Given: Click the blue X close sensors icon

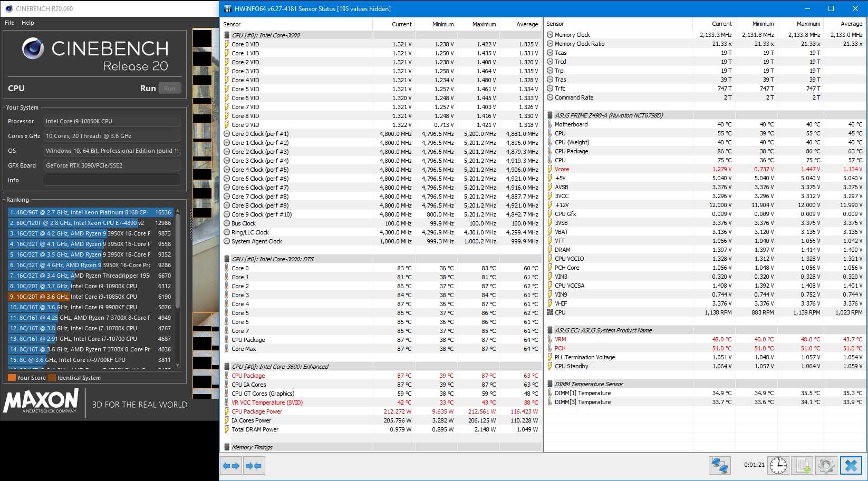Looking at the screenshot, I should (851, 466).
